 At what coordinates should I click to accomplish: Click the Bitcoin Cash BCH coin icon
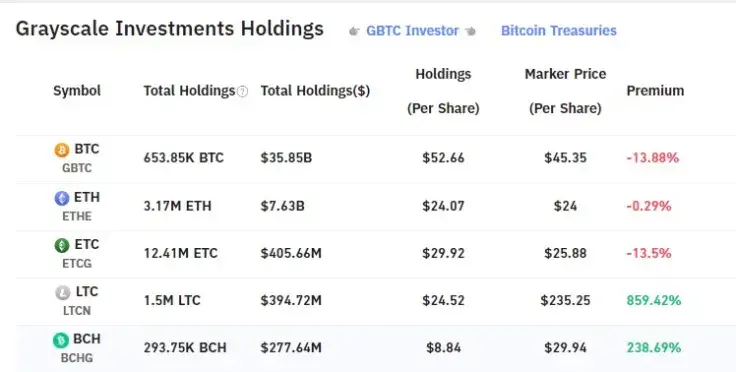tap(61, 340)
